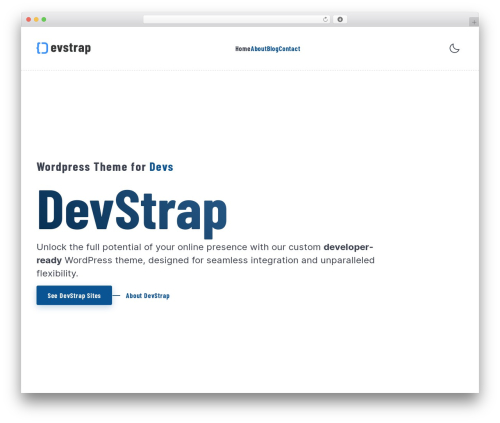Screen dimensions: 500x423
Task: Click the red close window button
Action: 29,19
